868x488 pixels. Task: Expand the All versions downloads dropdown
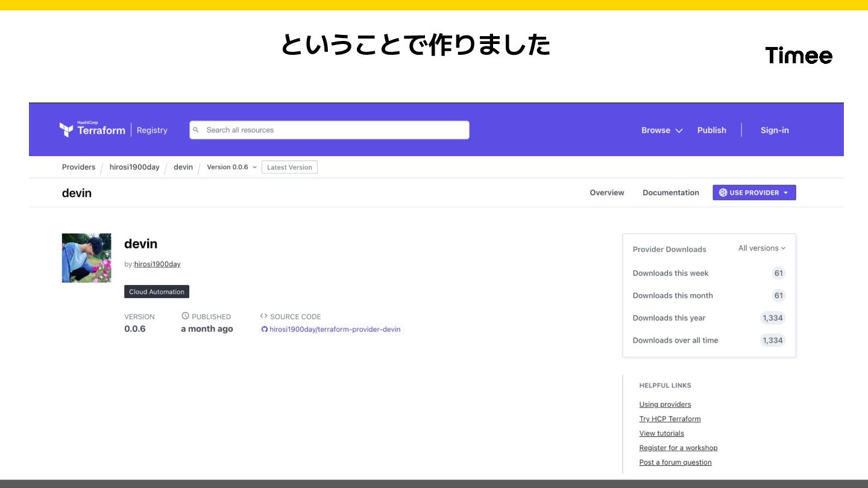tap(762, 248)
